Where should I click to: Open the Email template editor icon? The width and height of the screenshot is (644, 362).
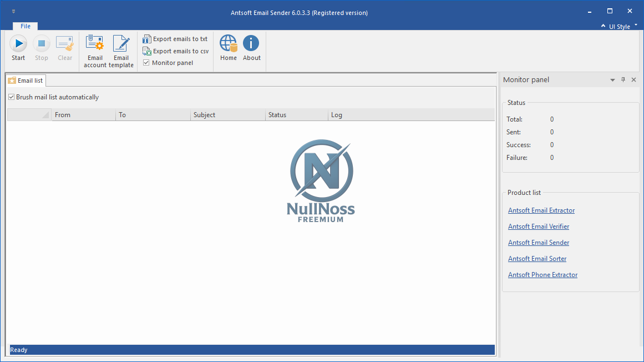(121, 44)
